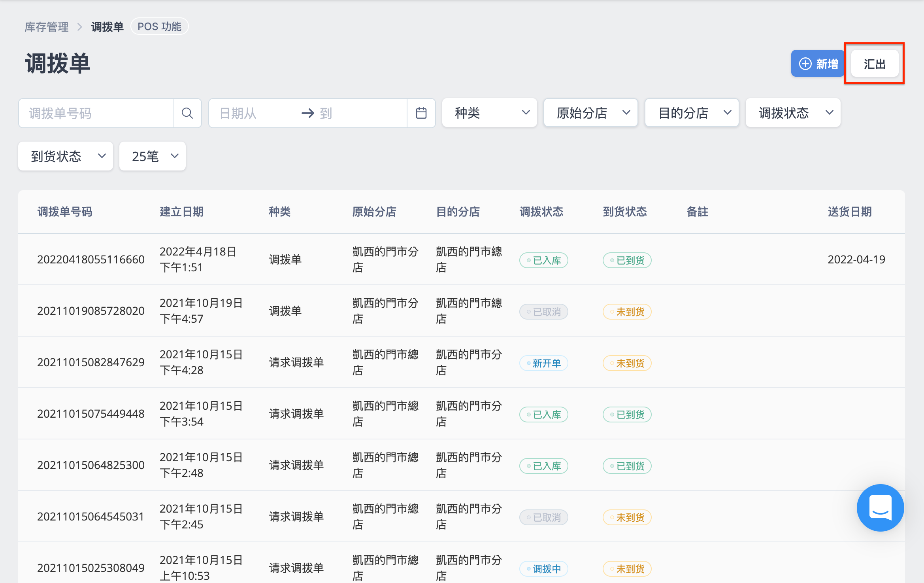Viewport: 924px width, 583px height.
Task: Click 已入库 badge for order 20220418055116660
Action: point(544,260)
